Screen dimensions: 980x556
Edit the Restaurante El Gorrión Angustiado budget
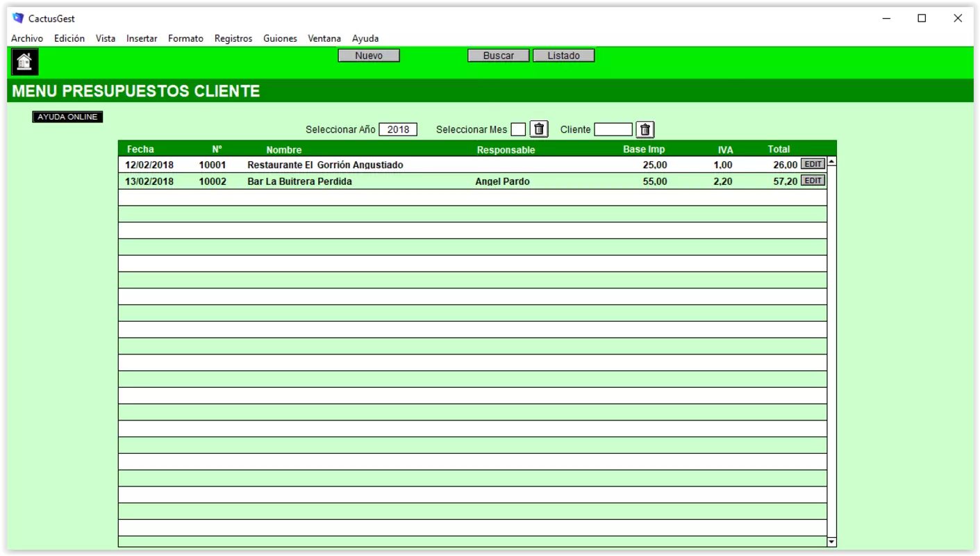[x=813, y=164]
